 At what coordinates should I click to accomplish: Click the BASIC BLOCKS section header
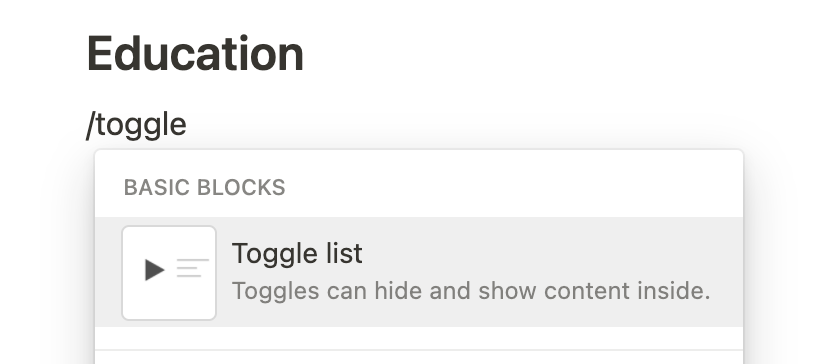click(x=204, y=187)
